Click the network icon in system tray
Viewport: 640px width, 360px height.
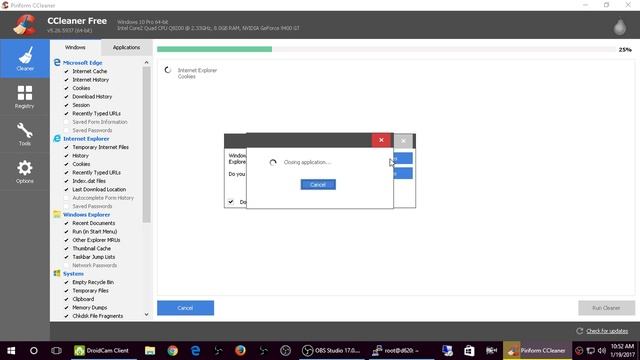tap(591, 351)
